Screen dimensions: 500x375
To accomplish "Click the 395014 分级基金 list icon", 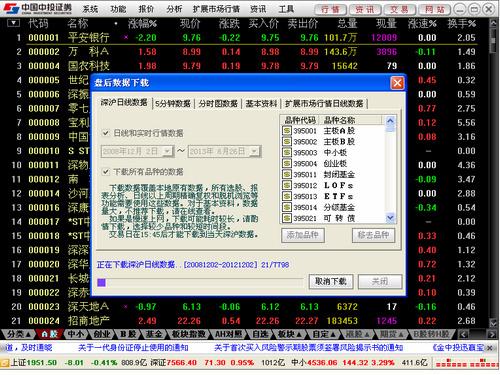I will click(x=287, y=207).
